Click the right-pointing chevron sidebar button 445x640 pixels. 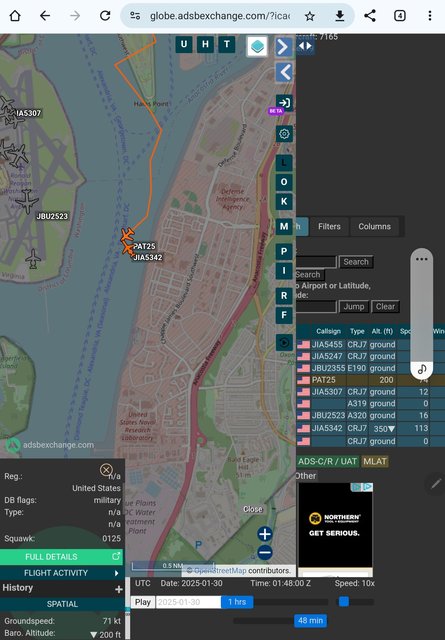point(284,47)
